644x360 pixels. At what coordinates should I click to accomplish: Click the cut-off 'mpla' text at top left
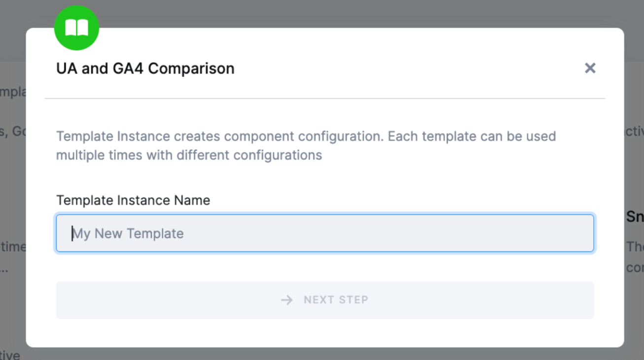click(x=13, y=92)
